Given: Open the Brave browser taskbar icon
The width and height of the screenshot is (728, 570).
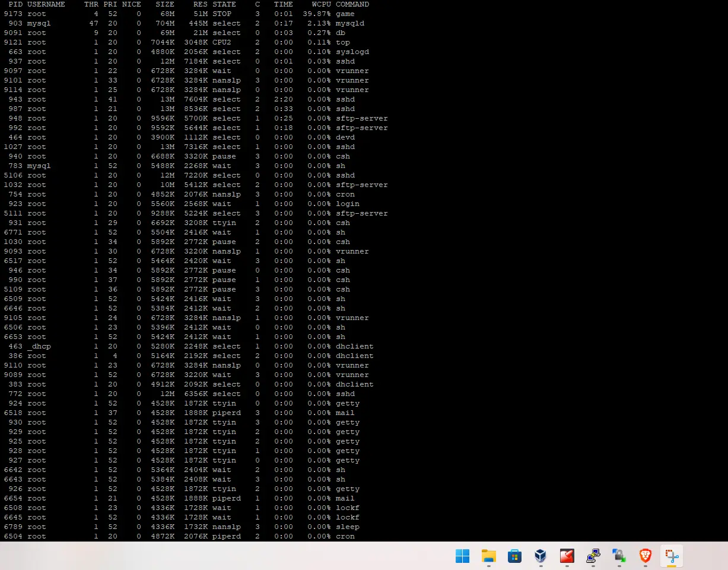Looking at the screenshot, I should pos(645,556).
